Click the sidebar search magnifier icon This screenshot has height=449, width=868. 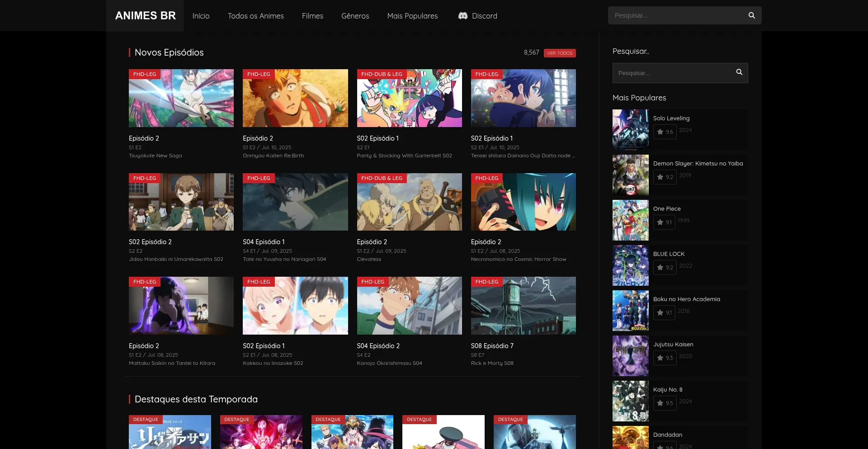coord(739,72)
